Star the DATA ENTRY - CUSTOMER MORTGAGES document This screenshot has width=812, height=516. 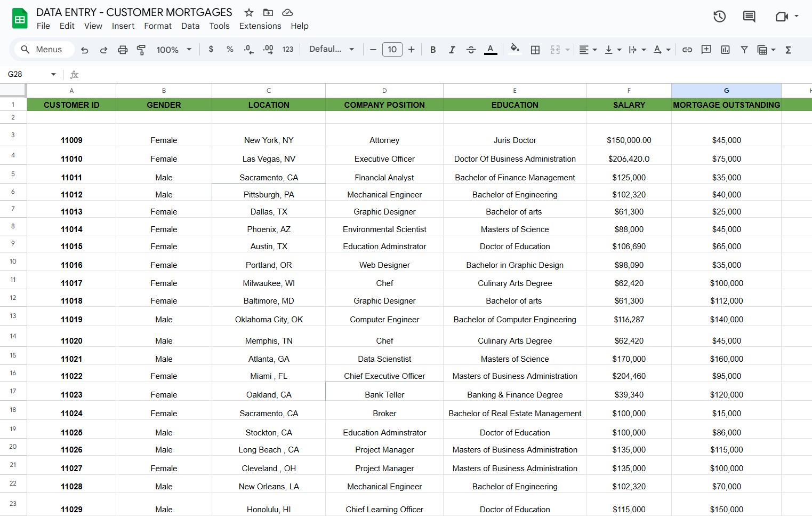[248, 12]
